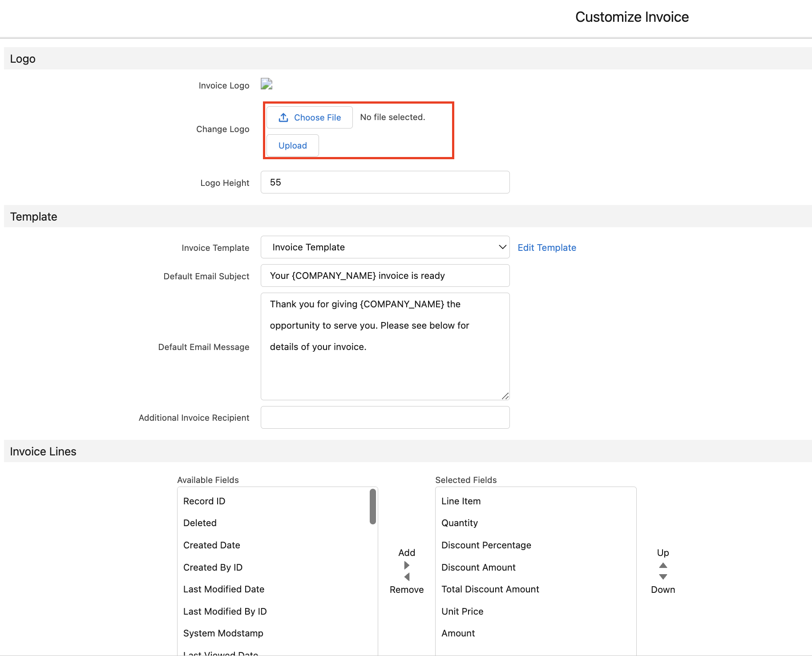This screenshot has height=656, width=812.
Task: Click the Down arrow to move field
Action: pyautogui.click(x=663, y=577)
